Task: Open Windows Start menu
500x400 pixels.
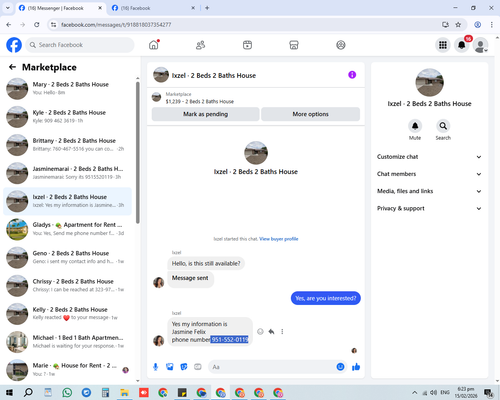Action: [x=9, y=392]
